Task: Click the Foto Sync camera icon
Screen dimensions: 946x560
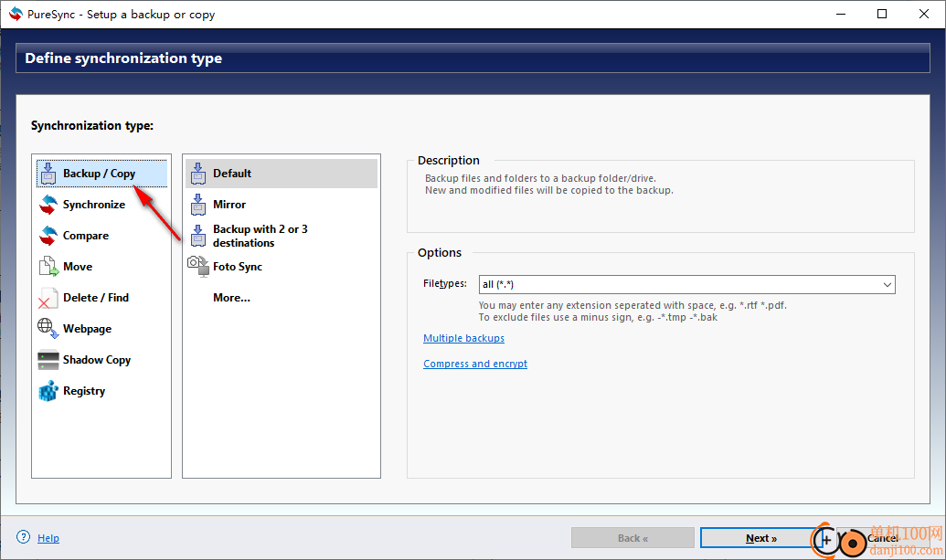Action: pyautogui.click(x=198, y=267)
